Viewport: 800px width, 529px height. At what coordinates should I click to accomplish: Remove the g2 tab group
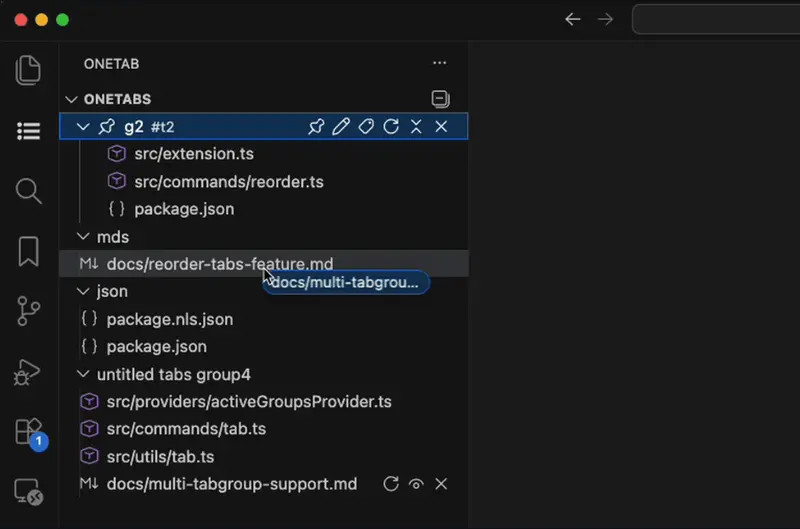441,127
